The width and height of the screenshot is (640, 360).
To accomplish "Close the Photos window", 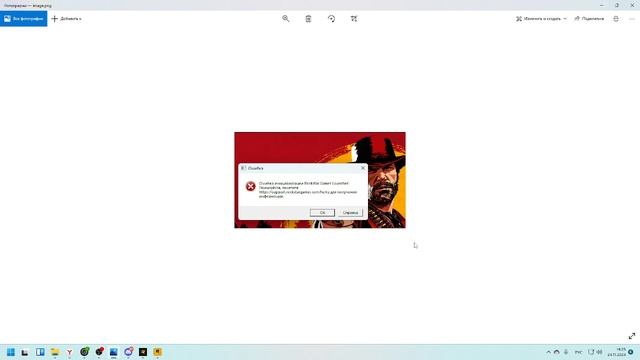I will 632,5.
